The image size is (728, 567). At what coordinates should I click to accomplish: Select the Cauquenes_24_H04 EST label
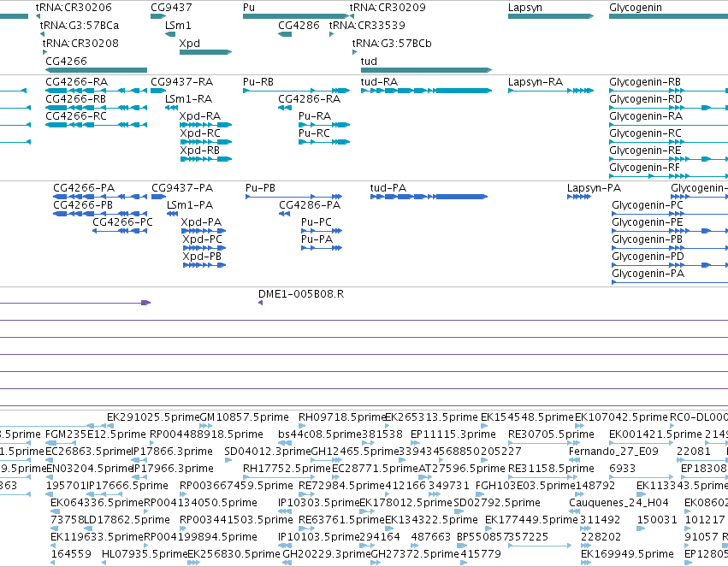[x=619, y=503]
